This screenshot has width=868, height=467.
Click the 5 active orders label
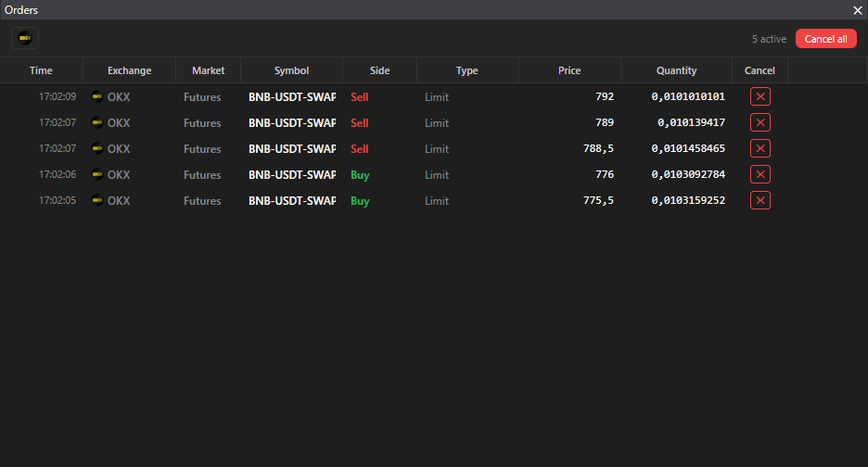769,39
